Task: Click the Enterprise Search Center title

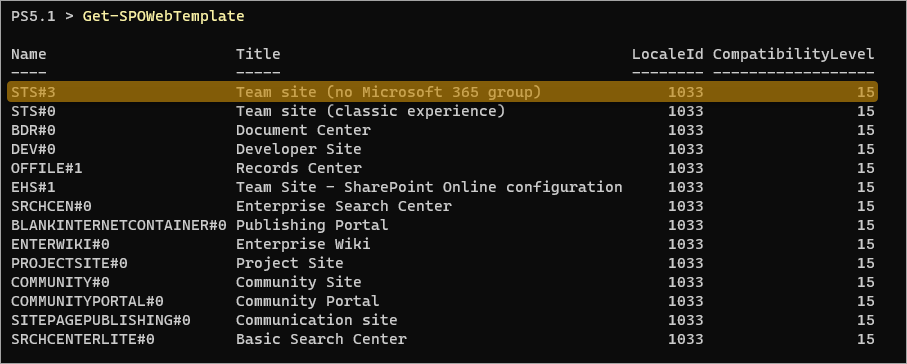Action: click(344, 206)
